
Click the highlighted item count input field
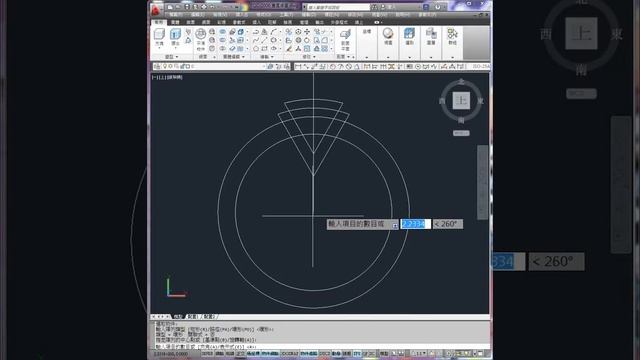coord(416,224)
